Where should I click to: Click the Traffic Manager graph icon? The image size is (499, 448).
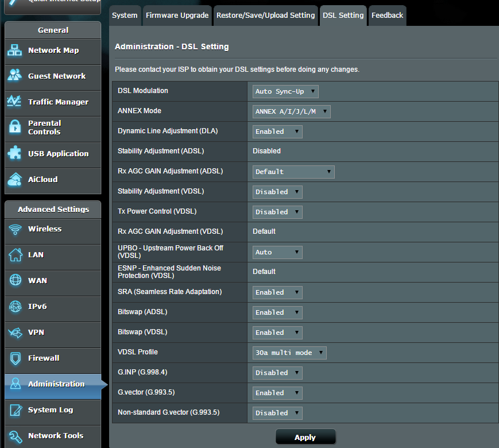coord(14,102)
